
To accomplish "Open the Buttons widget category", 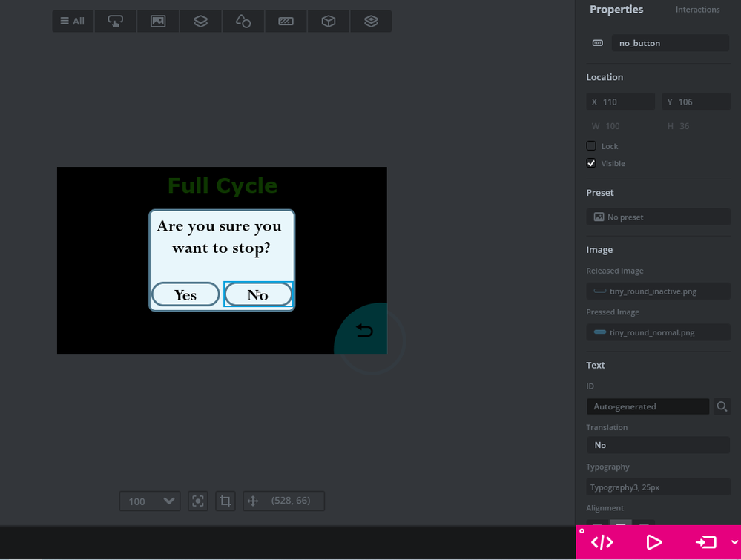I will point(115,22).
